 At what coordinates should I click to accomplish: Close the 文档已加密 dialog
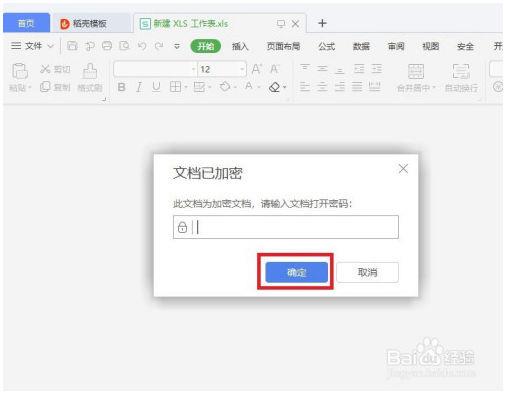tap(403, 169)
